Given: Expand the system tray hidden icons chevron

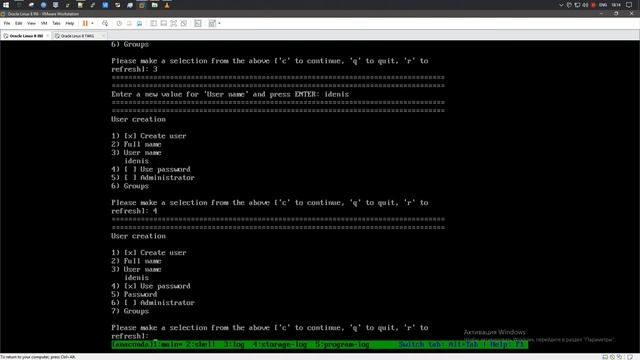Looking at the screenshot, I should (561, 5).
